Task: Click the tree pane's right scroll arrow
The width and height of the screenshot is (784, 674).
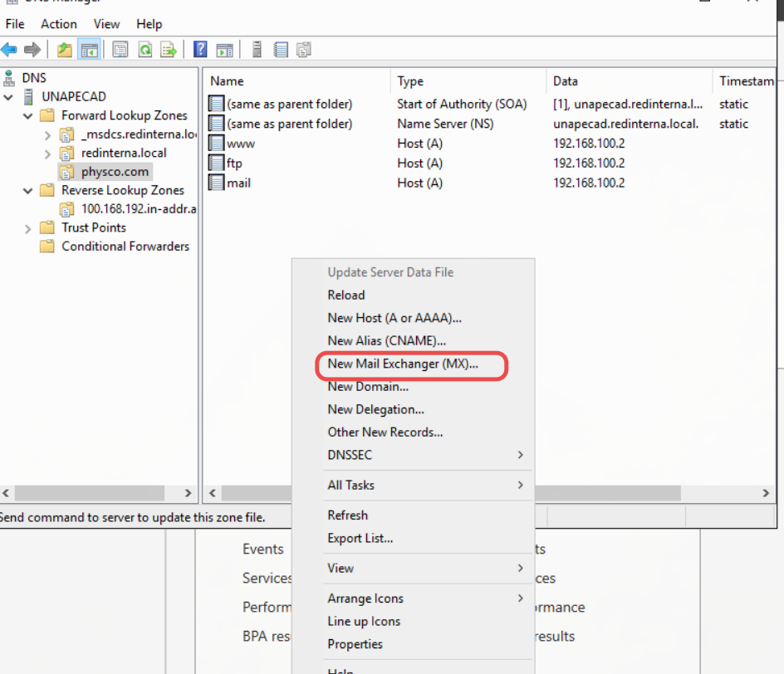Action: pos(188,493)
